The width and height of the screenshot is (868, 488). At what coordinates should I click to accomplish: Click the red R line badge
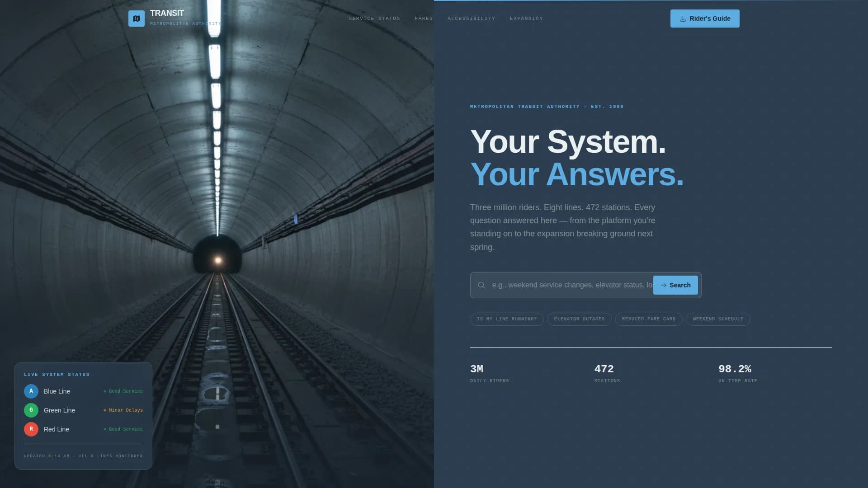click(31, 429)
